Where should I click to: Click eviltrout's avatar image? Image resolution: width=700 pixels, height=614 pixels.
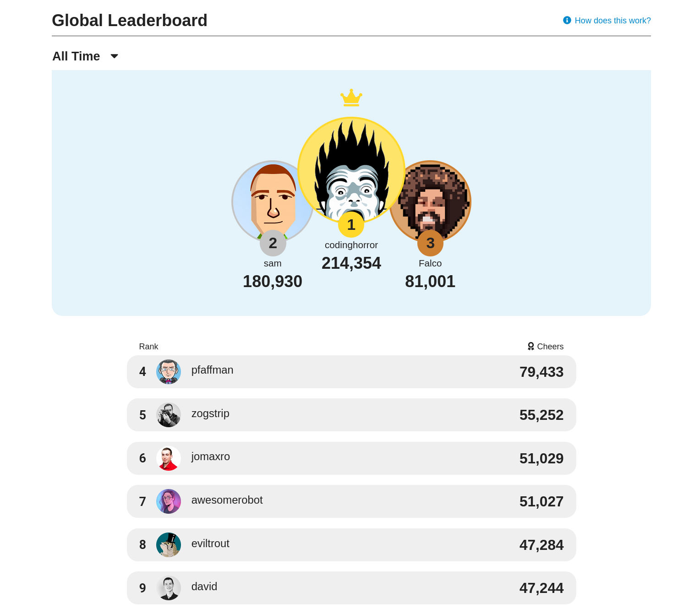point(169,545)
